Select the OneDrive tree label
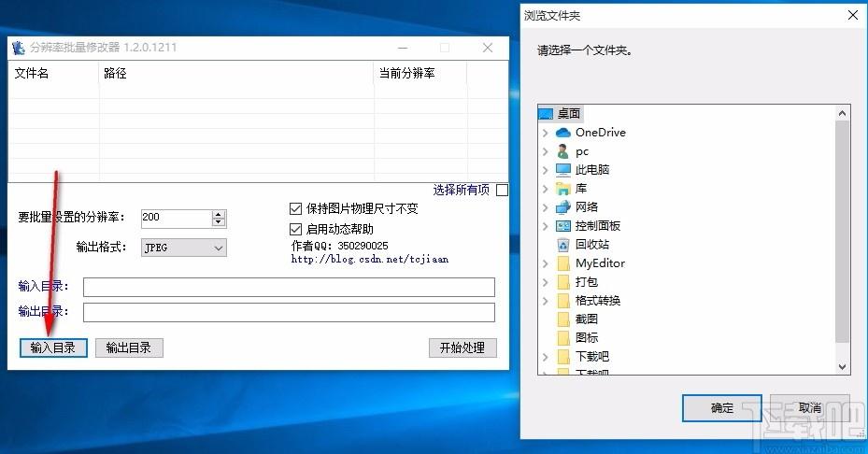 coord(601,133)
